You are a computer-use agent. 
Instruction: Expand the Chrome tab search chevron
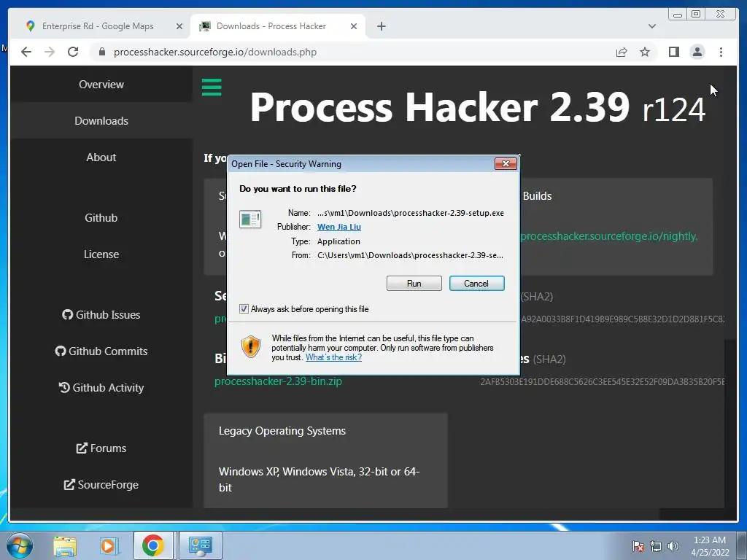[x=652, y=26]
